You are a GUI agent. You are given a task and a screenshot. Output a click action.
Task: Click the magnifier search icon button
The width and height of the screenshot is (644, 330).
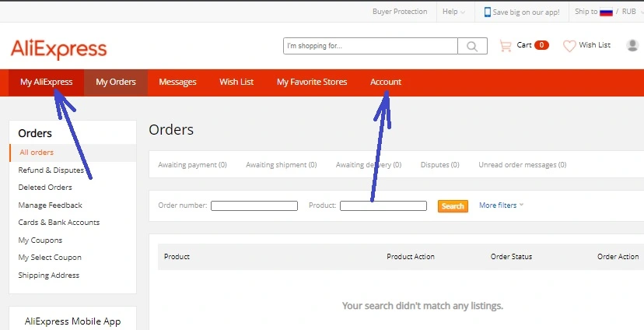[x=472, y=46]
